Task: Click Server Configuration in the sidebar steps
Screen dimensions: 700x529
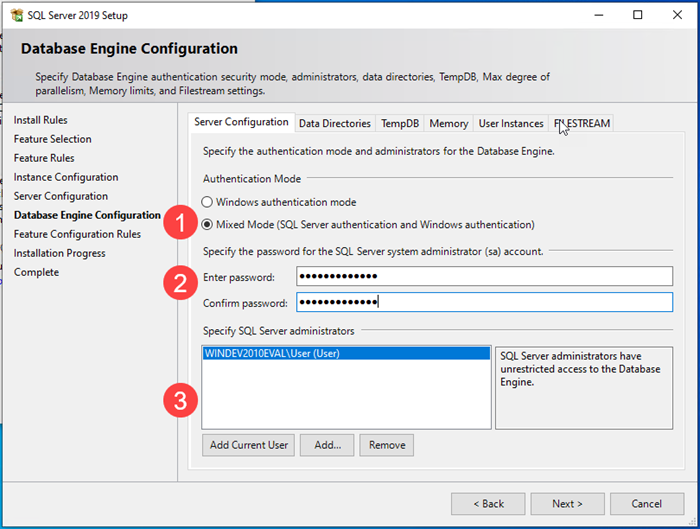Action: 61,196
